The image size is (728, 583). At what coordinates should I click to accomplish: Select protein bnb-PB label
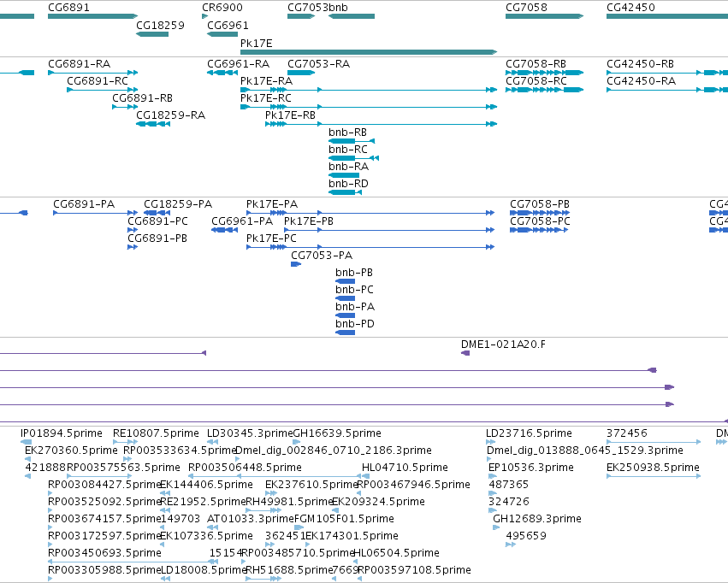[x=354, y=274]
